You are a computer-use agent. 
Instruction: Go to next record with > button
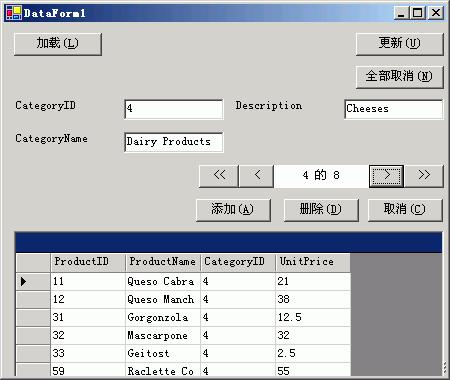386,176
